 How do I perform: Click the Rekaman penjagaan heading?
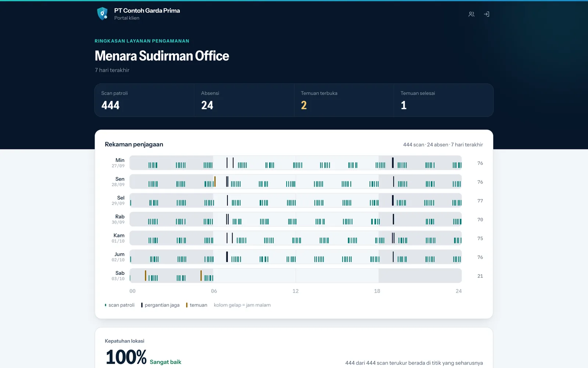click(x=134, y=144)
